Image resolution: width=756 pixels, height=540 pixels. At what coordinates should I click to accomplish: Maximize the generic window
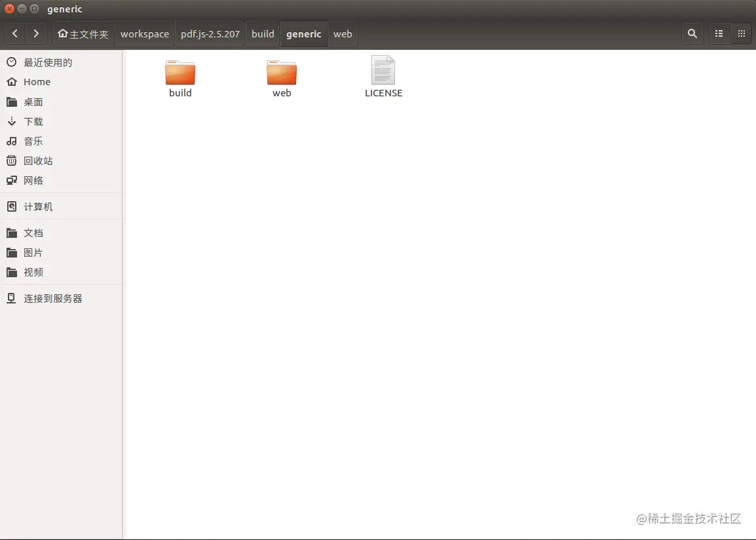34,9
